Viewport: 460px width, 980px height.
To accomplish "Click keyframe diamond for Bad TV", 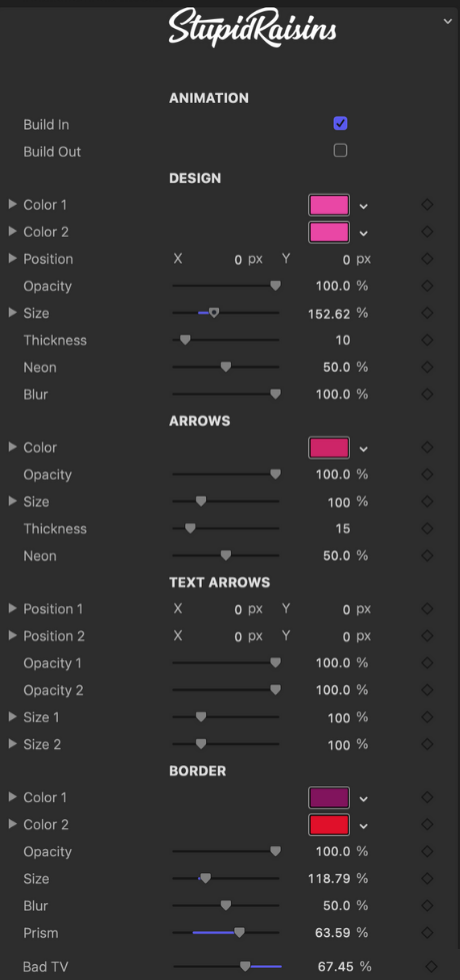I will coord(431,966).
